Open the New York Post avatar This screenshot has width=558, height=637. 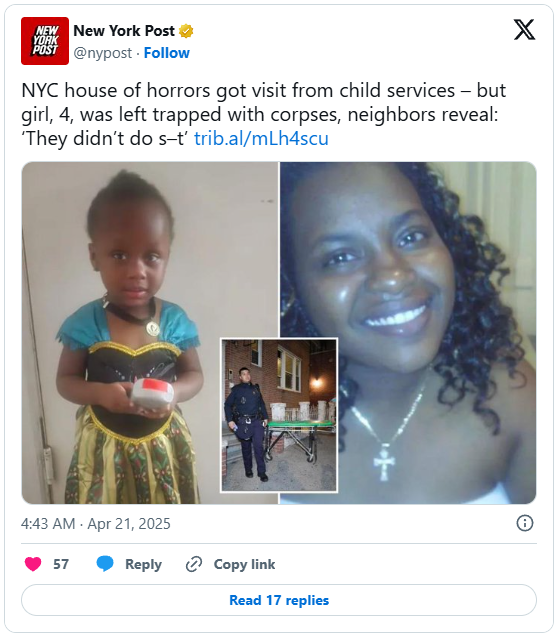[x=45, y=41]
